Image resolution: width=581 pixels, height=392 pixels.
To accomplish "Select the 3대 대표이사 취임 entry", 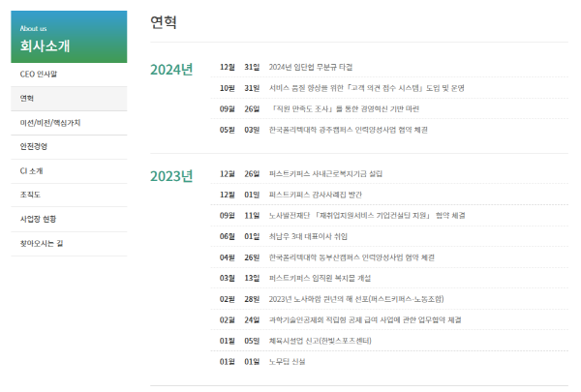I will pyautogui.click(x=308, y=236).
